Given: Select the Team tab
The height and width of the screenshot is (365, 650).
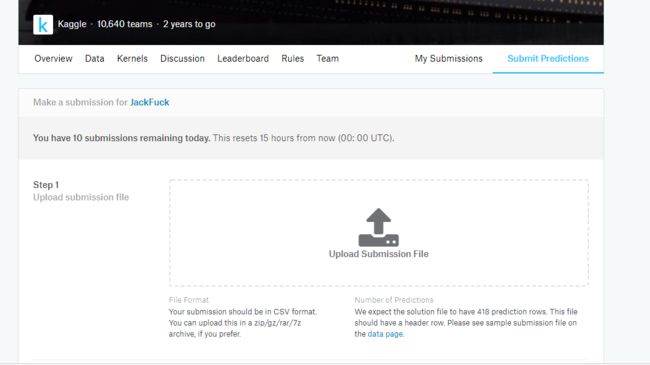Looking at the screenshot, I should [x=327, y=58].
